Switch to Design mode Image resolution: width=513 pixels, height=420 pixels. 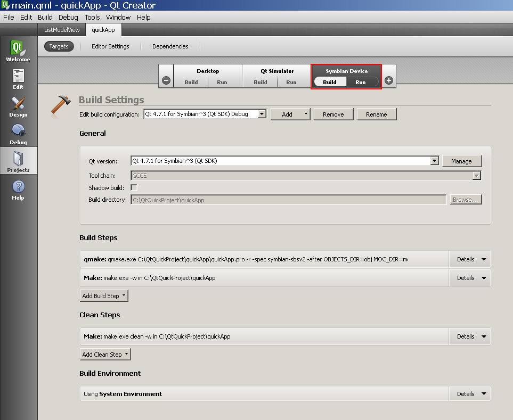[18, 107]
